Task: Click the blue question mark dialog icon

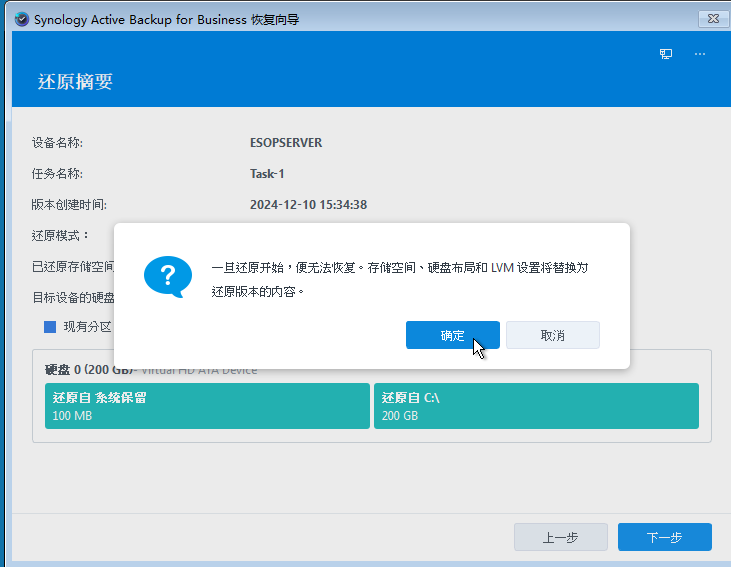Action: coord(167,275)
